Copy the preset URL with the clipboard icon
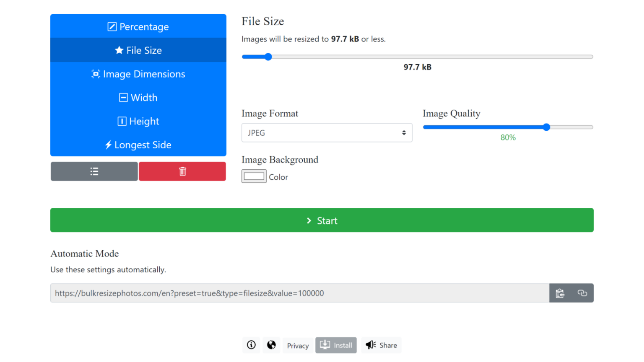Image resolution: width=644 pixels, height=362 pixels. click(x=560, y=293)
